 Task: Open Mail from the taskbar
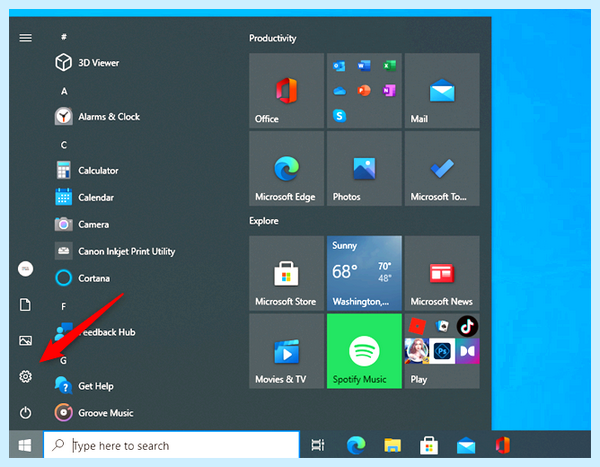click(466, 446)
